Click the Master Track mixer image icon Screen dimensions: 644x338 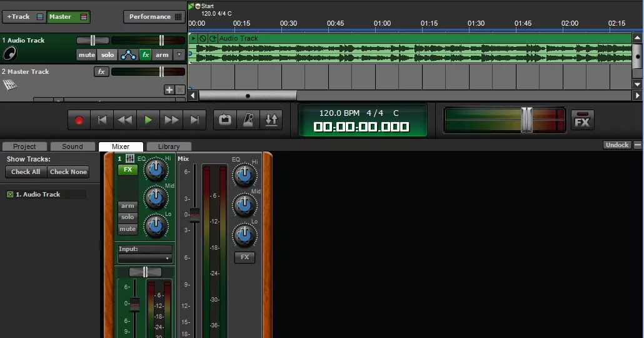click(10, 84)
